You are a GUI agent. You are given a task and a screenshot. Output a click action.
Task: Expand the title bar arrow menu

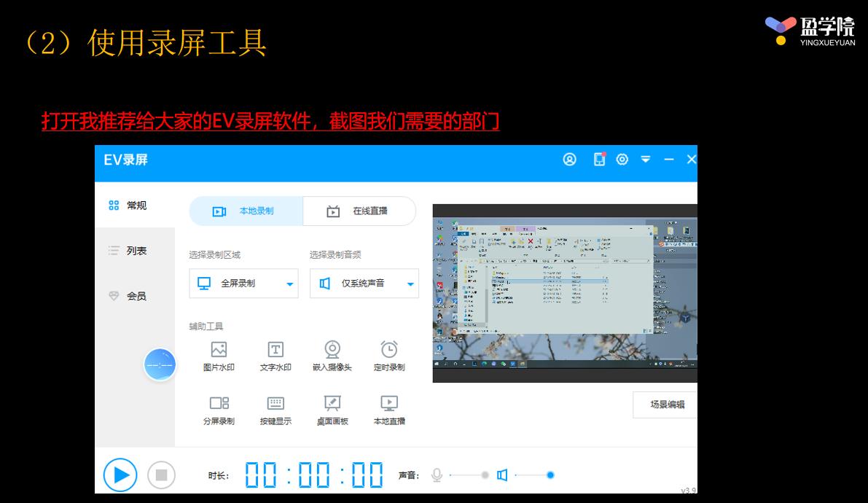pos(645,159)
